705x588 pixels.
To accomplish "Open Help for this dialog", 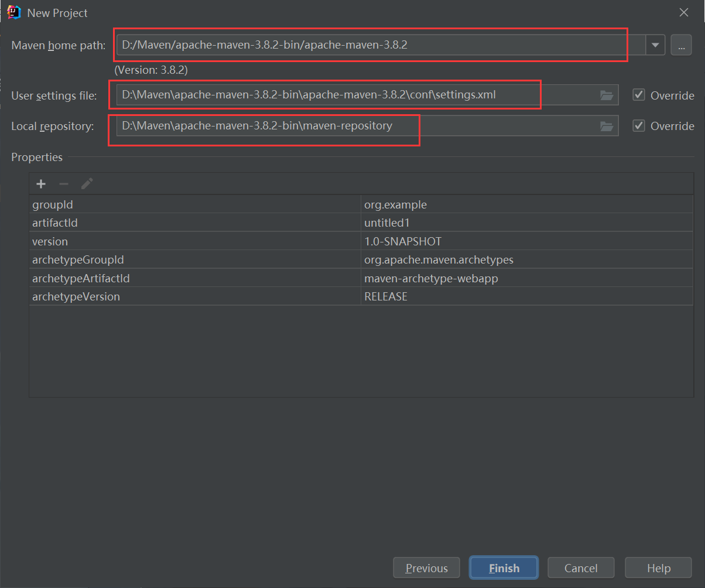I will pyautogui.click(x=658, y=568).
